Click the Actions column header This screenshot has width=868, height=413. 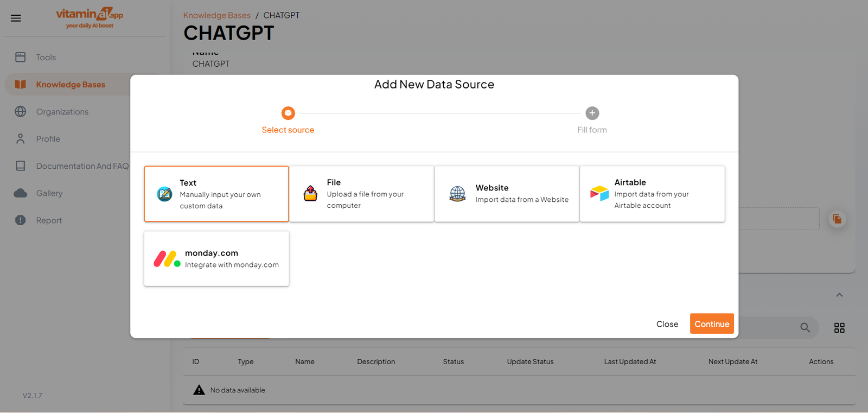821,361
